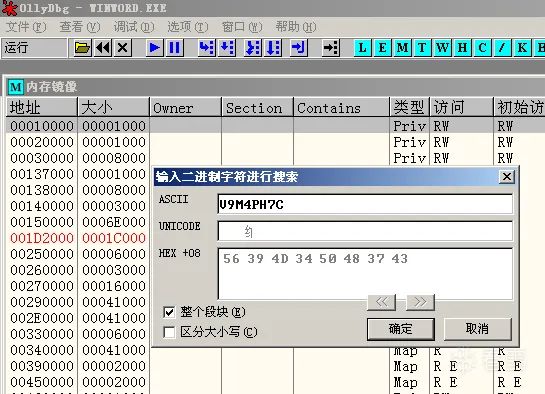The height and width of the screenshot is (394, 545).
Task: Click the 访问 column header
Action: click(x=462, y=107)
